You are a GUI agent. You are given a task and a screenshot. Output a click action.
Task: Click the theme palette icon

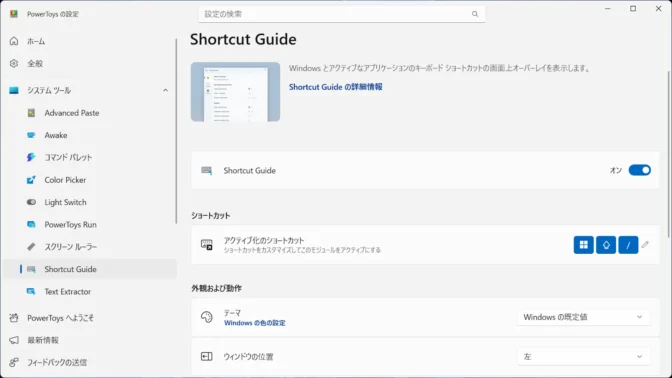click(207, 317)
